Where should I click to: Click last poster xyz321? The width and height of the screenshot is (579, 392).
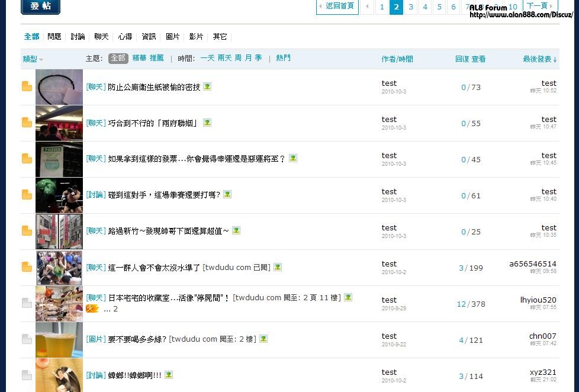pos(543,372)
